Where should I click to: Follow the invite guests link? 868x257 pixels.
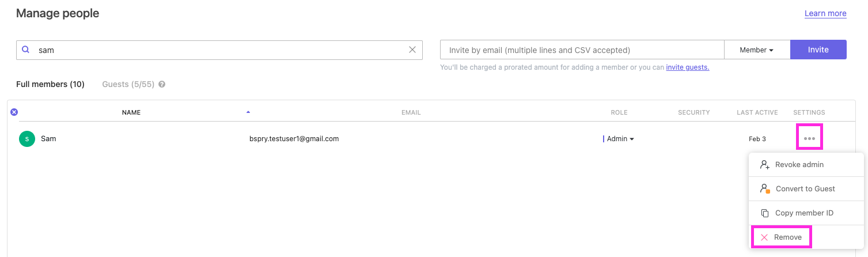(x=687, y=67)
